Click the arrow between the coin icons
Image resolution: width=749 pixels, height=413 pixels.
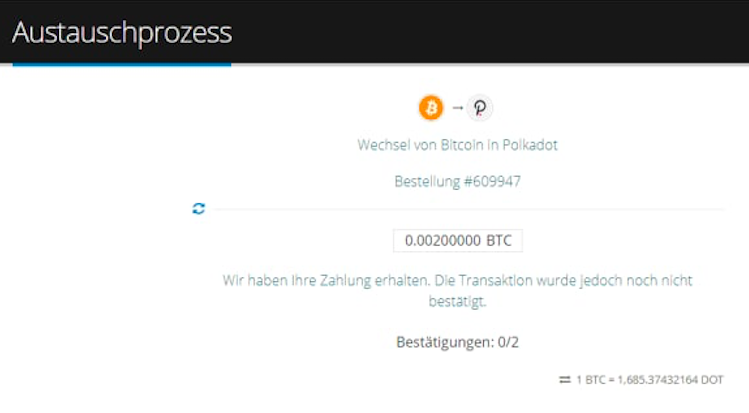pos(458,108)
